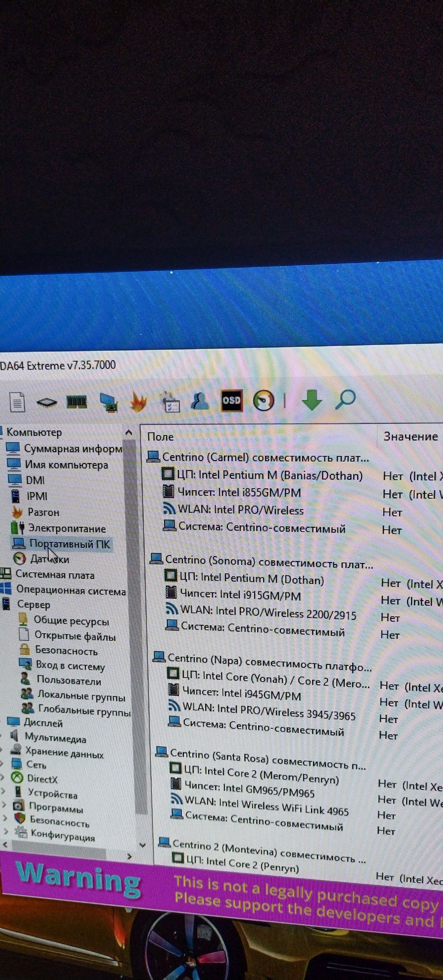443x980 pixels.
Task: Click the flame icon beside Разгон
Action: pyautogui.click(x=17, y=513)
